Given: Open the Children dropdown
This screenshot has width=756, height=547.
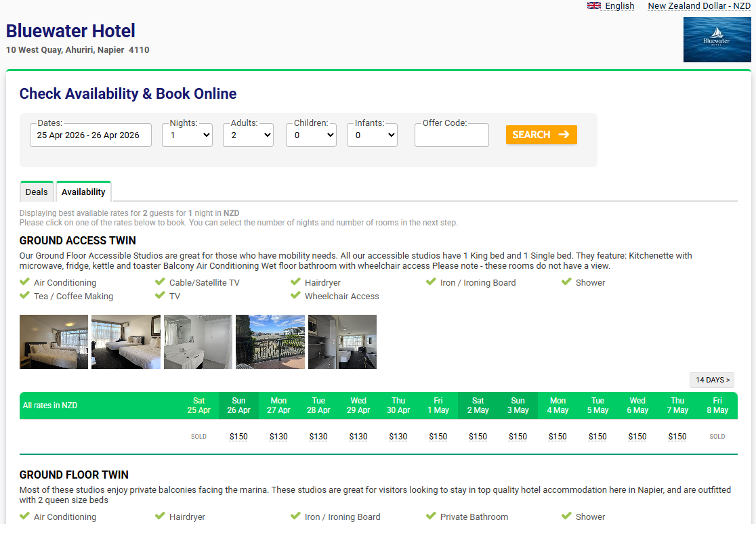Looking at the screenshot, I should (311, 135).
